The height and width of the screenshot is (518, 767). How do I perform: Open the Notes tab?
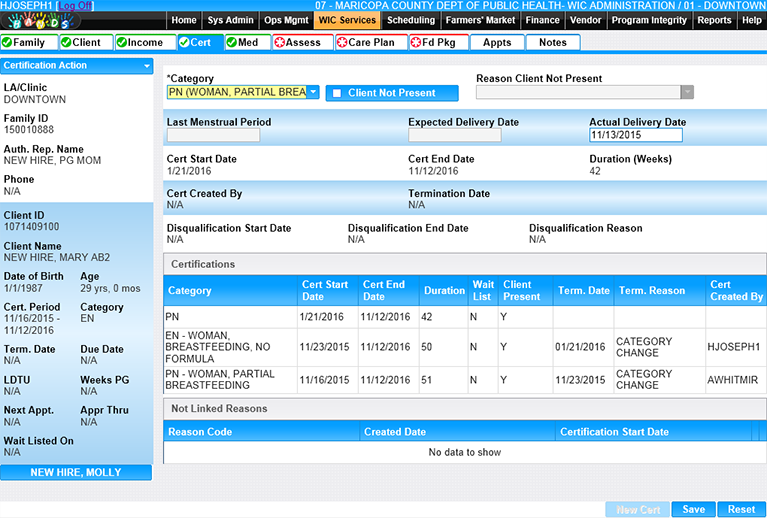tap(552, 43)
